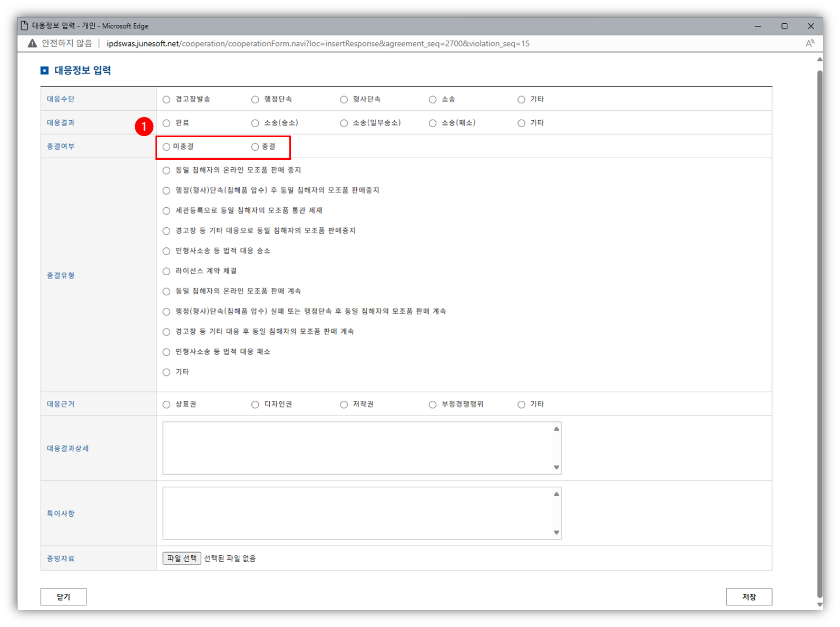Select 소송(승소) for response result
The height and width of the screenshot is (627, 840).
point(255,123)
